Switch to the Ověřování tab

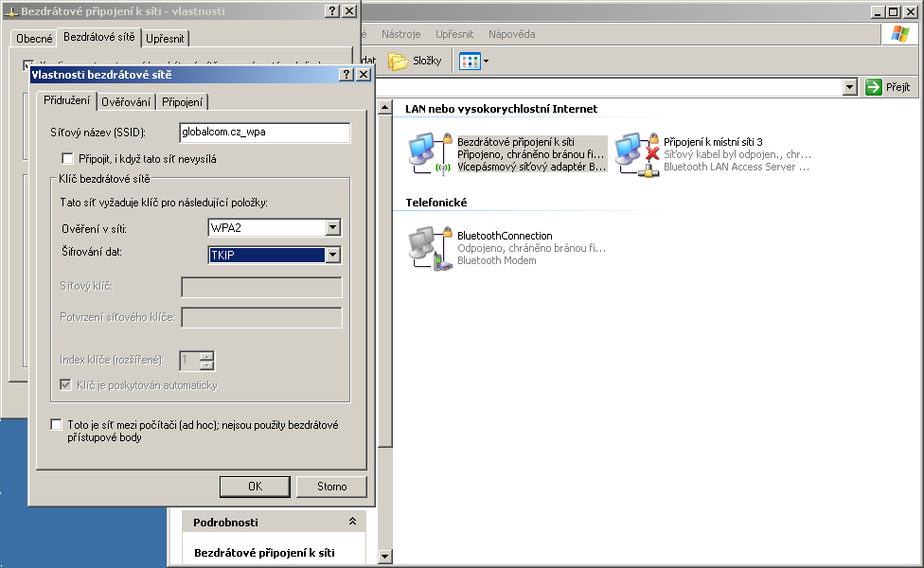[126, 101]
